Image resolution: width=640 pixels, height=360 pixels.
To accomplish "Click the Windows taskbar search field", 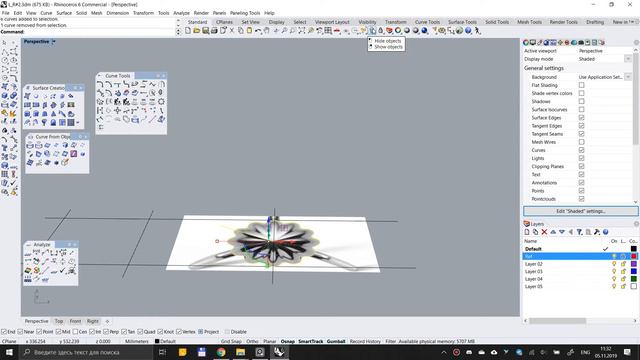I will pyautogui.click(x=86, y=352).
